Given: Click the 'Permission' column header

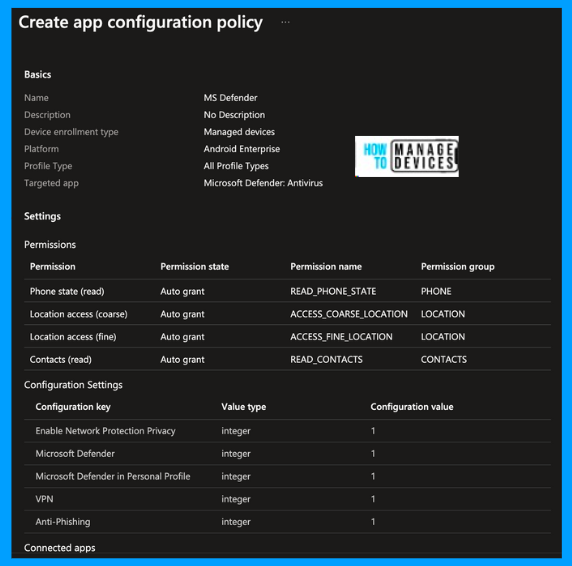Looking at the screenshot, I should click(53, 267).
